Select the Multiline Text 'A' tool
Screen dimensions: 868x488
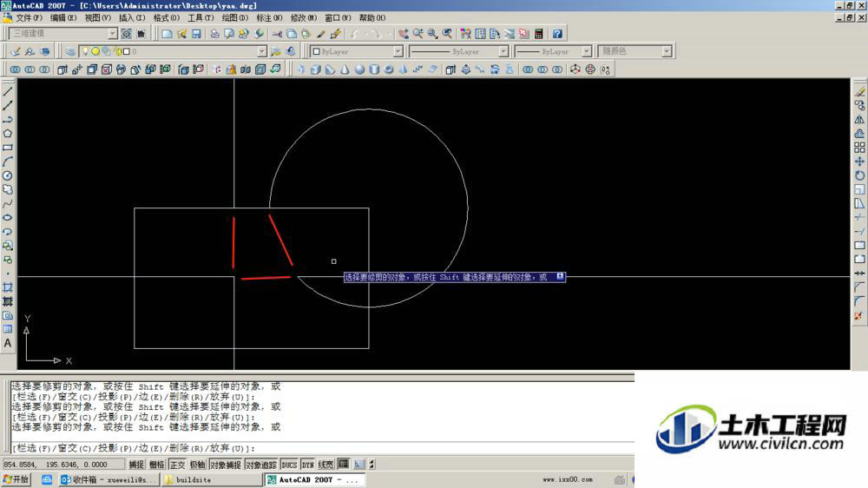(8, 344)
